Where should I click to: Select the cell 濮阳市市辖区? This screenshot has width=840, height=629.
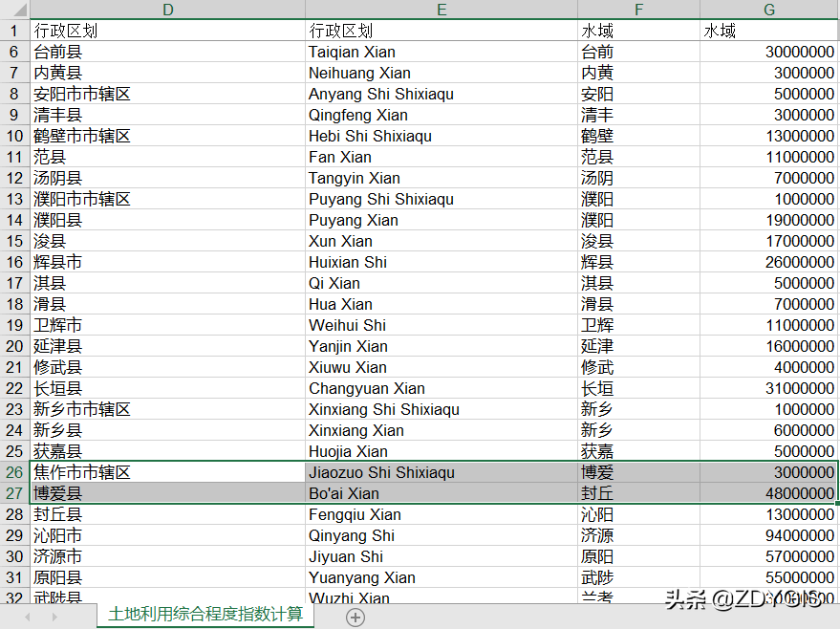pos(167,199)
